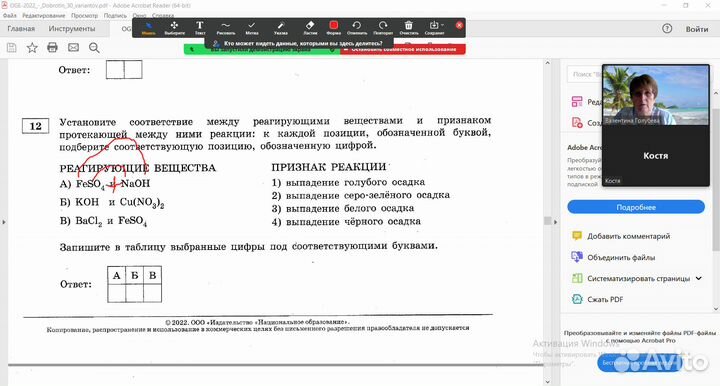
Task: Save file with the floppy disk icon
Action: point(11,48)
